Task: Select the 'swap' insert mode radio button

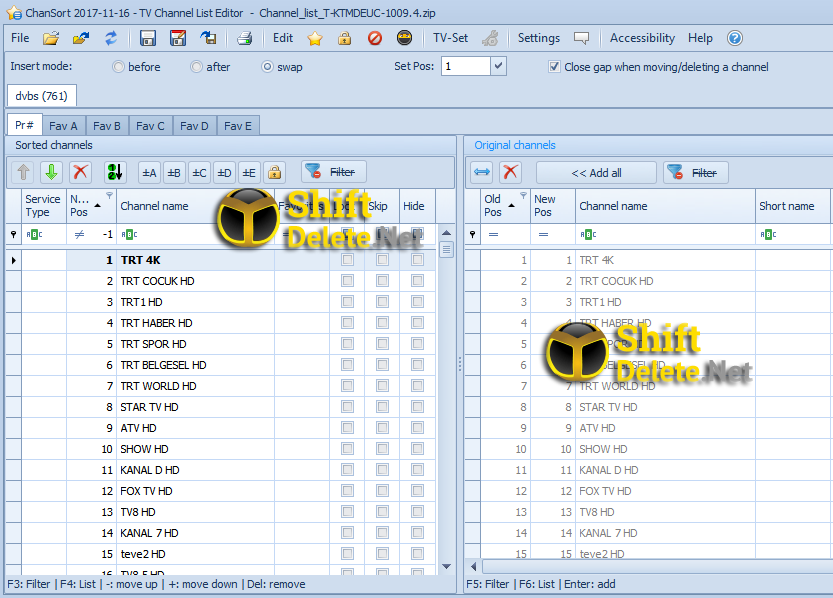Action: pos(268,67)
